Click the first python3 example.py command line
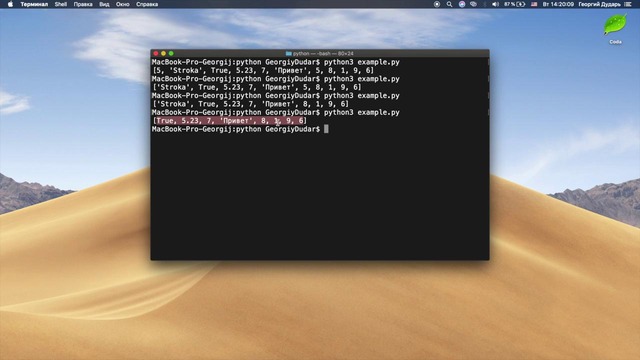 [276, 62]
